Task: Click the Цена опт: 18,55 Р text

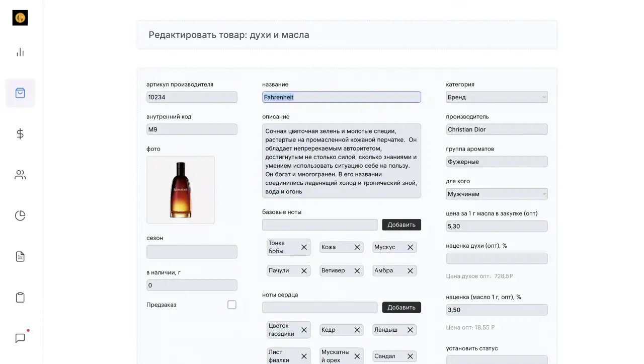Action: [x=470, y=328]
